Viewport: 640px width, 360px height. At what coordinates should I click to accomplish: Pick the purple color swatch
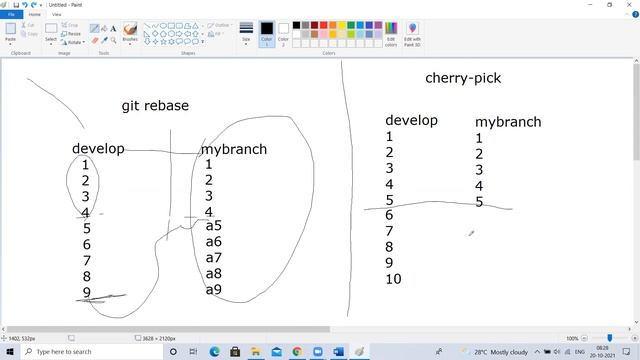pyautogui.click(x=378, y=25)
